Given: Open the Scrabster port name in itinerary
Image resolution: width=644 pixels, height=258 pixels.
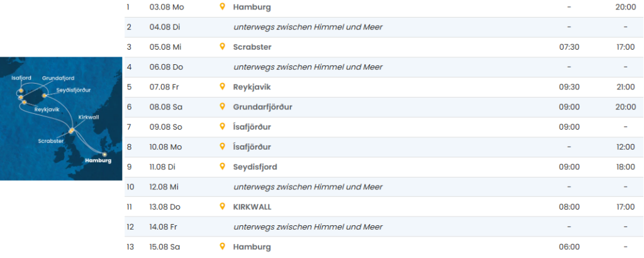Looking at the screenshot, I should click(x=253, y=47).
